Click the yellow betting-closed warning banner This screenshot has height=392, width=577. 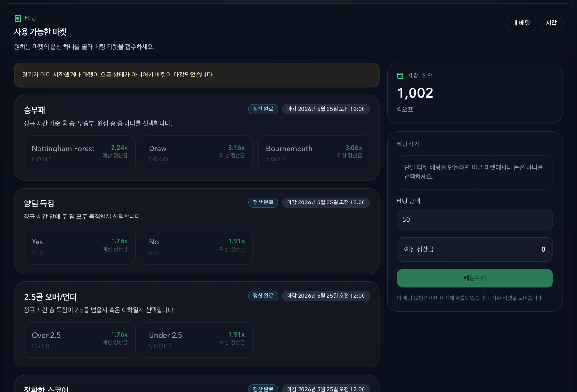point(197,75)
